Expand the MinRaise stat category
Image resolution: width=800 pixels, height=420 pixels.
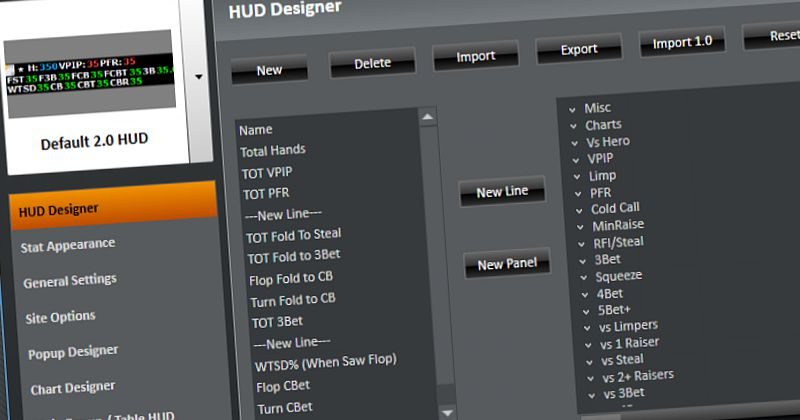click(x=580, y=227)
